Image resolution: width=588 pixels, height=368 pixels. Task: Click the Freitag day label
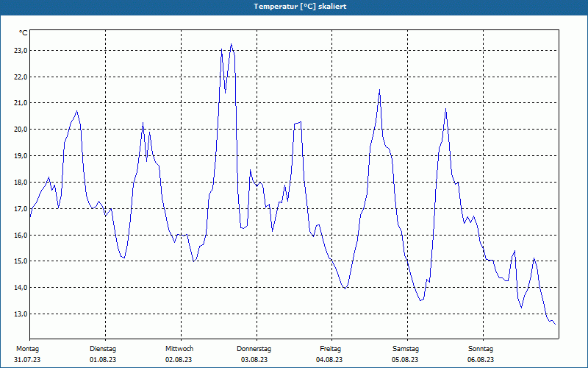(330, 349)
